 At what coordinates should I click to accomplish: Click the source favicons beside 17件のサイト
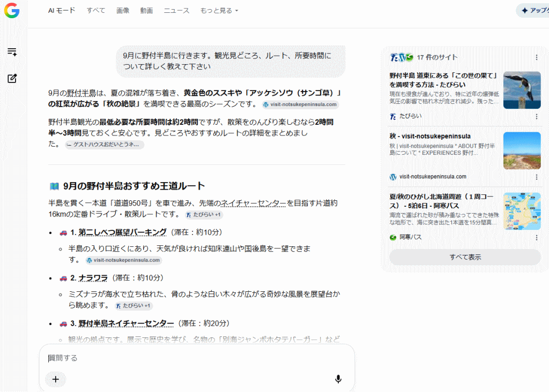point(402,57)
